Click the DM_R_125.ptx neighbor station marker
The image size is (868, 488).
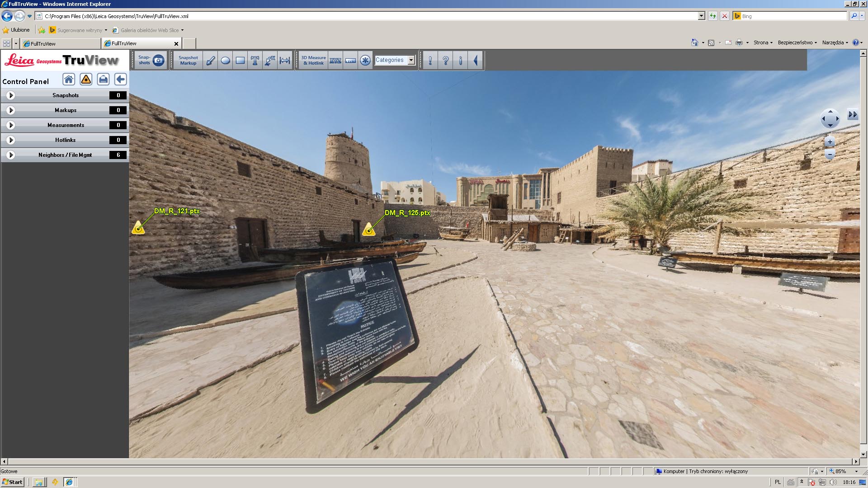369,231
